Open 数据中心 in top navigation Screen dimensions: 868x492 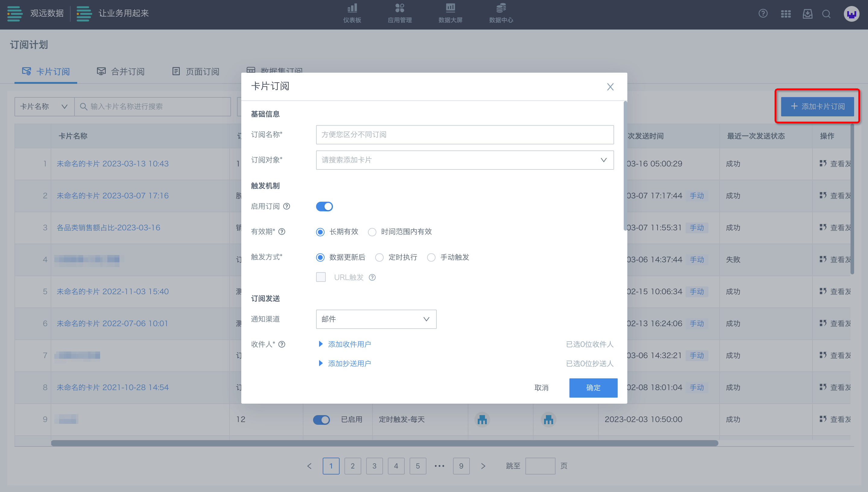501,14
